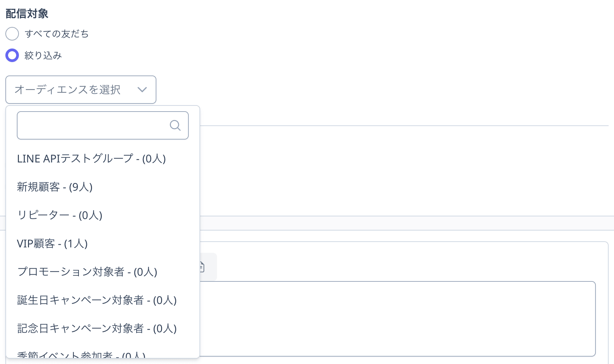
Task: Click the document icon beside the dropdown list
Action: 202,267
